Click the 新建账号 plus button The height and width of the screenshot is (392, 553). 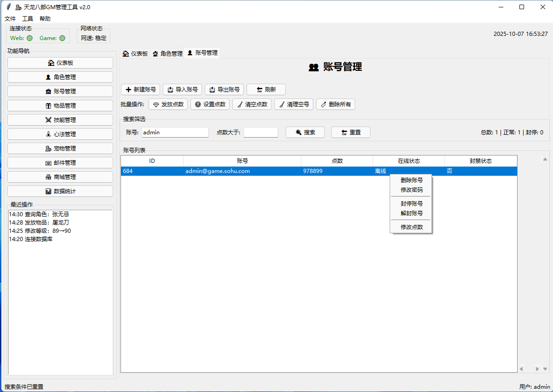tap(140, 90)
